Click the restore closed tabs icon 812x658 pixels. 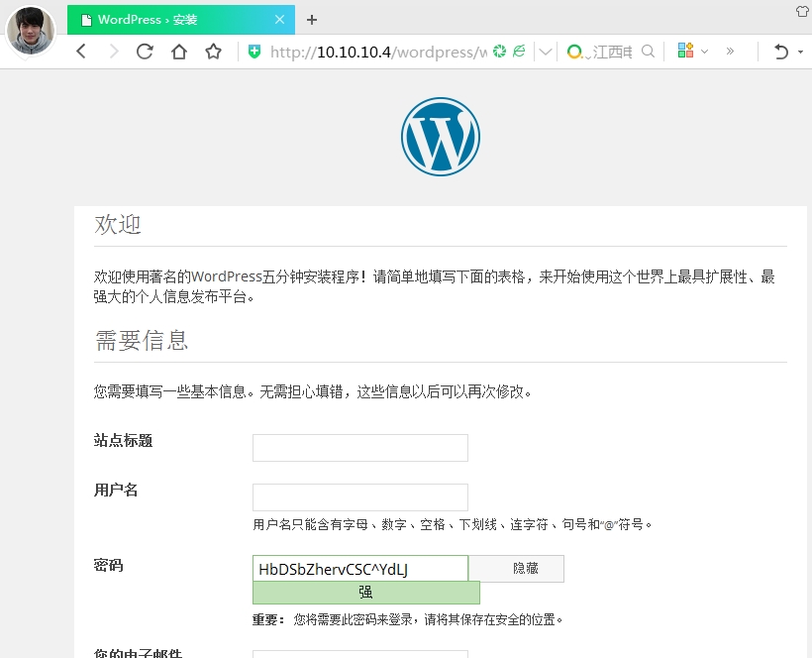pyautogui.click(x=781, y=52)
